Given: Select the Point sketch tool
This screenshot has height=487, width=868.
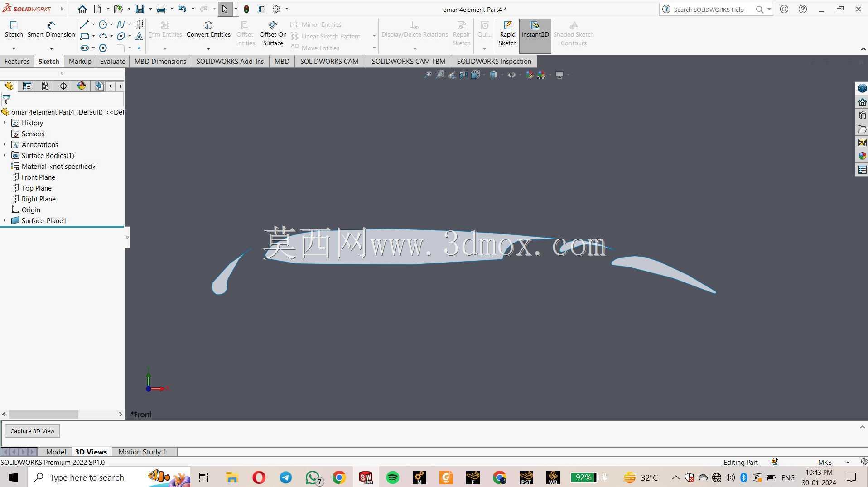Looking at the screenshot, I should click(139, 48).
